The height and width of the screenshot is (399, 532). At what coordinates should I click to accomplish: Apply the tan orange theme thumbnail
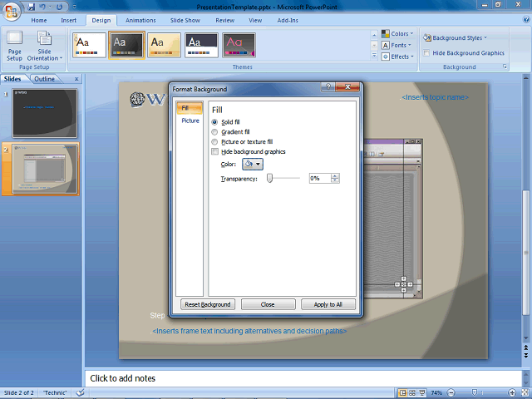164,45
